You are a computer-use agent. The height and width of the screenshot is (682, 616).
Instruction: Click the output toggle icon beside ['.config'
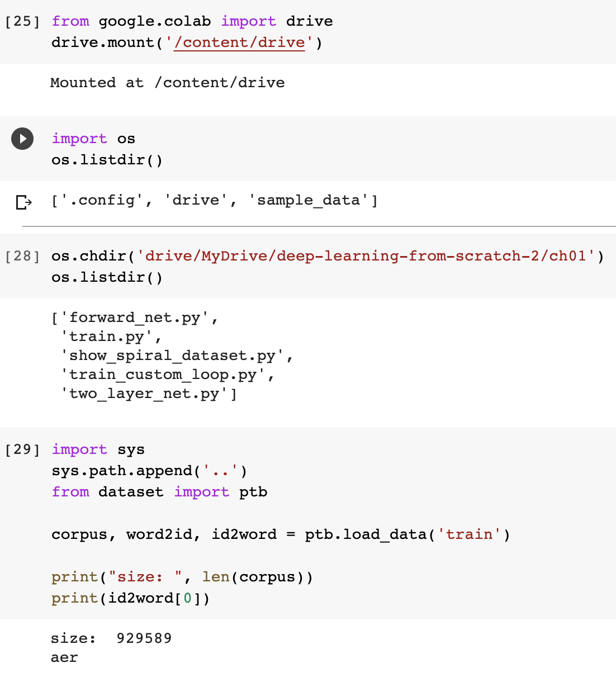click(23, 202)
